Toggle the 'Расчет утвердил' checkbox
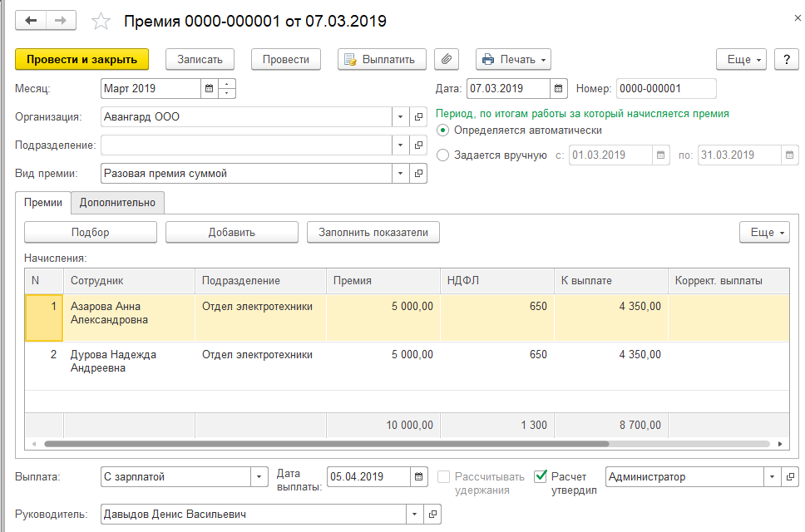 pyautogui.click(x=541, y=477)
